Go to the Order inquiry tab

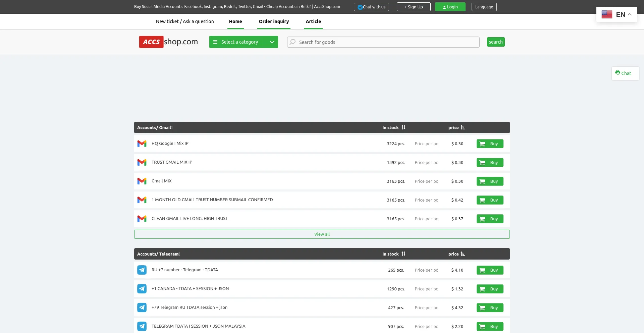tap(274, 21)
